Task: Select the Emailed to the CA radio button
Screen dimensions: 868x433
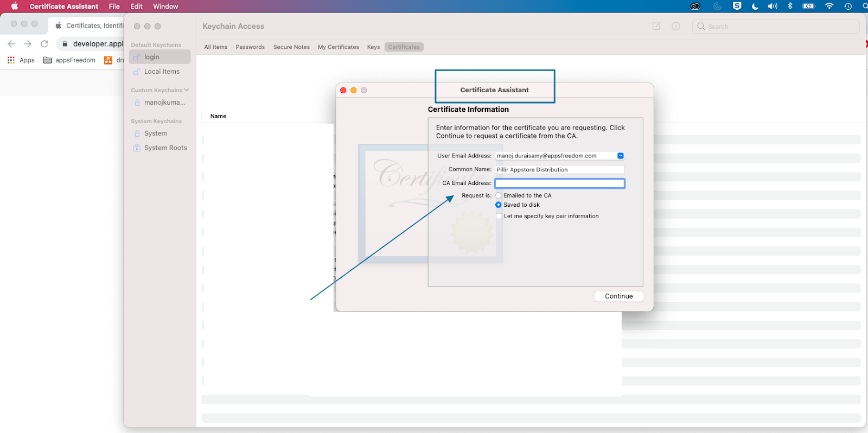Action: pos(499,195)
